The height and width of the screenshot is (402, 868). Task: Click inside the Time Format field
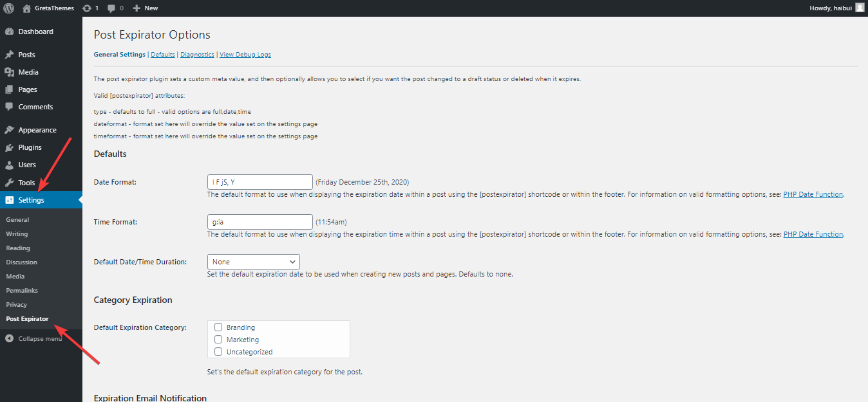coord(259,221)
